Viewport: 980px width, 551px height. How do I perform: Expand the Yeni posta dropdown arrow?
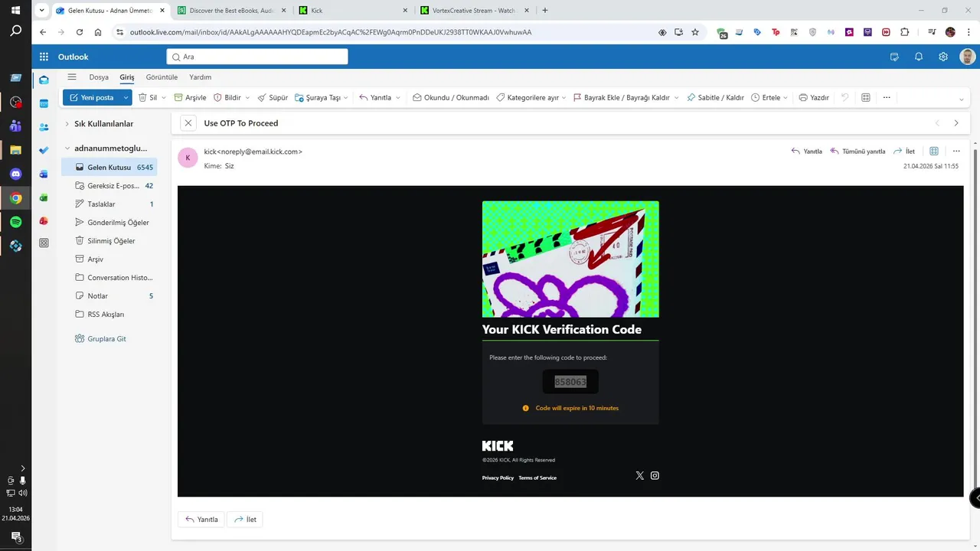tap(126, 97)
